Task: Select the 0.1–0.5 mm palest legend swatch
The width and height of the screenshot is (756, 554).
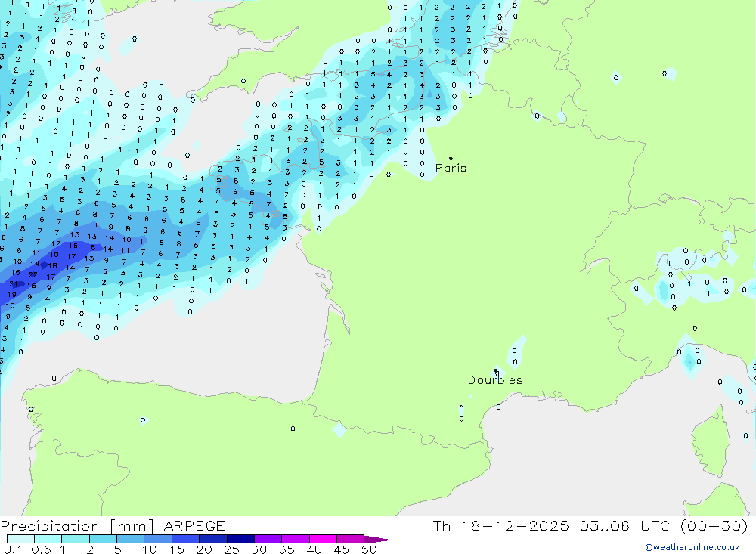Action: coord(20,539)
